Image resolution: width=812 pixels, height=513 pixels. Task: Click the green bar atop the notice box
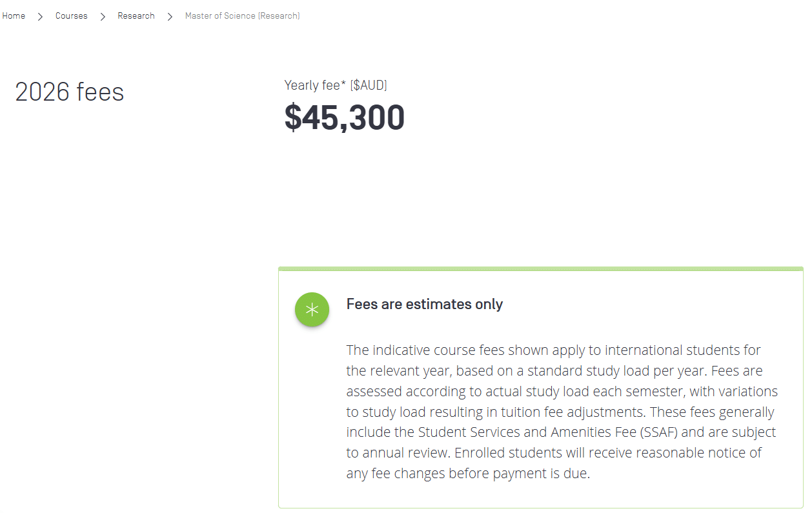click(x=540, y=268)
